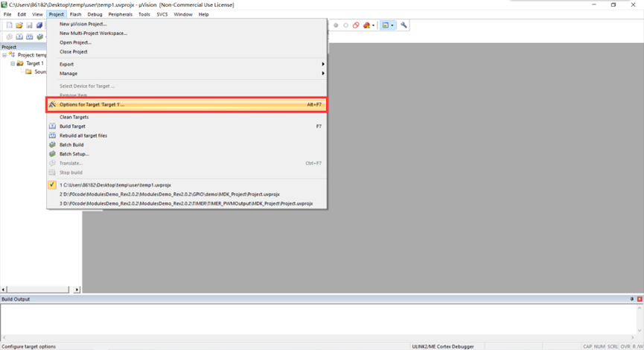Select Clean Targets menu entry
Image resolution: width=644 pixels, height=350 pixels.
pyautogui.click(x=74, y=118)
